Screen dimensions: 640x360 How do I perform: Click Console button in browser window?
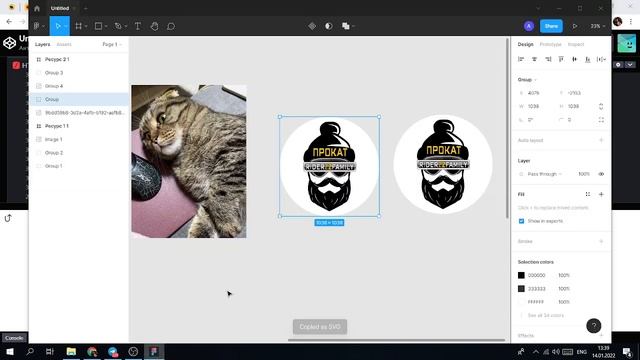[14, 338]
